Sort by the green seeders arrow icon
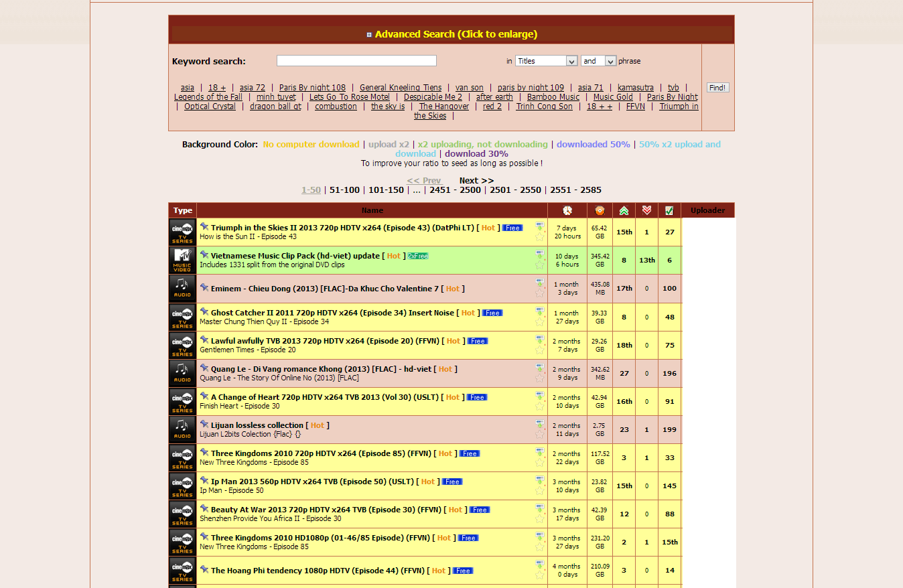This screenshot has height=588, width=903. pos(624,210)
